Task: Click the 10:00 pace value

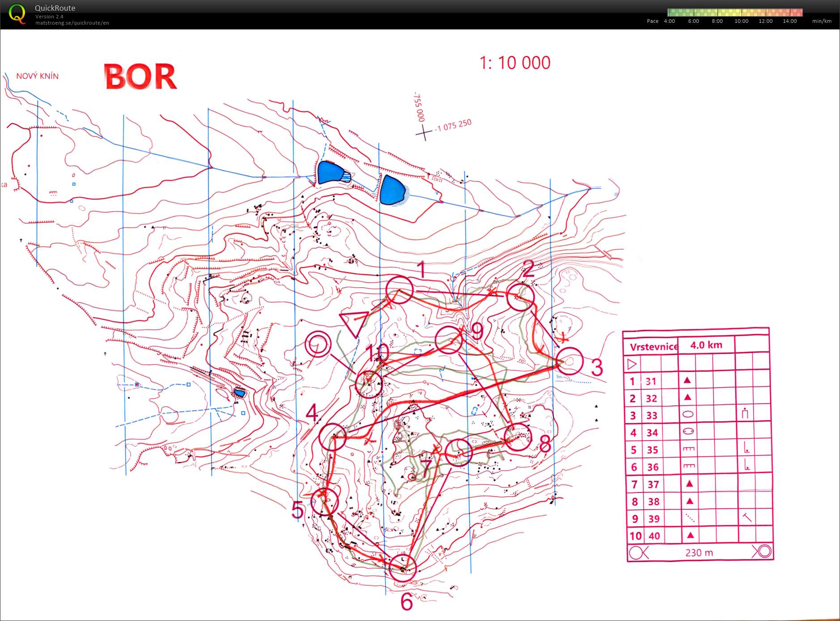Action: point(741,21)
